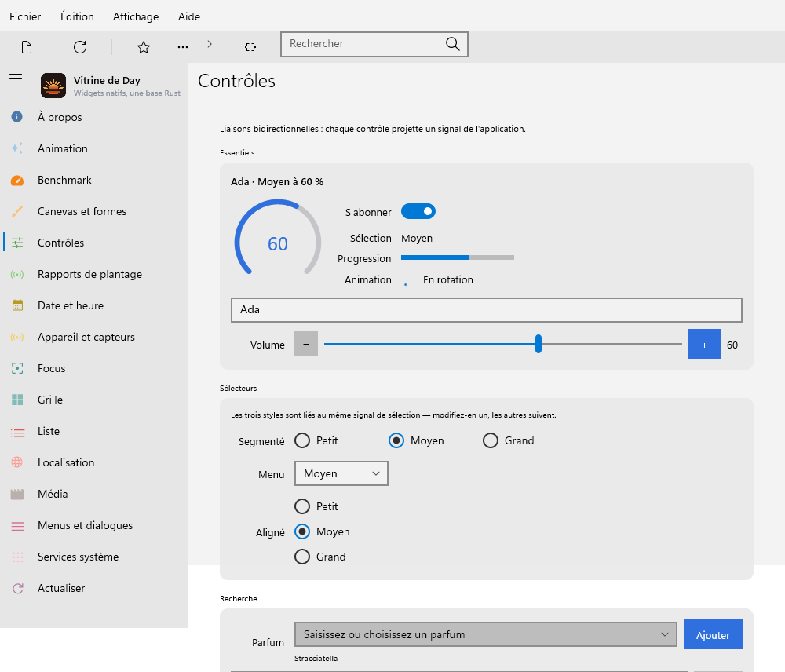Screen dimensions: 785x672
Task: Open the Localisation page label
Action: [66, 462]
